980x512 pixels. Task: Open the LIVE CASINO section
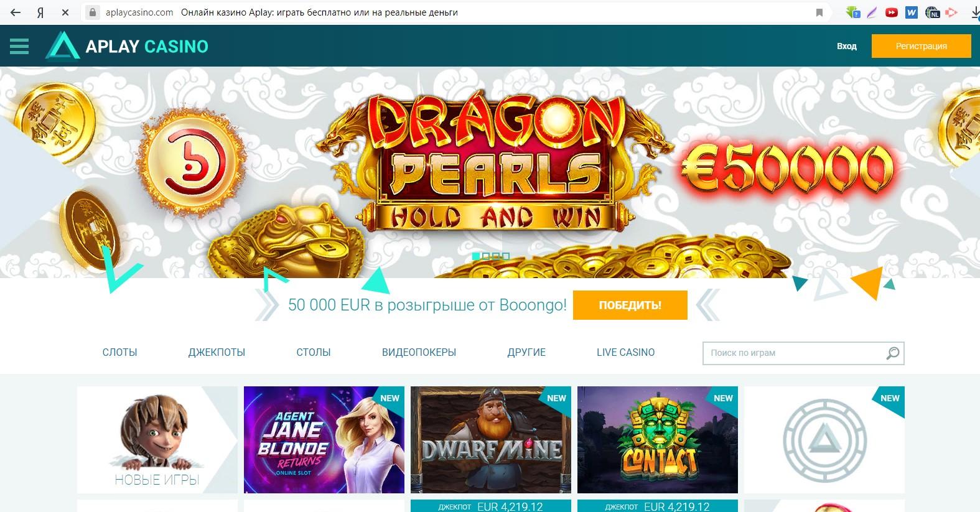point(625,352)
